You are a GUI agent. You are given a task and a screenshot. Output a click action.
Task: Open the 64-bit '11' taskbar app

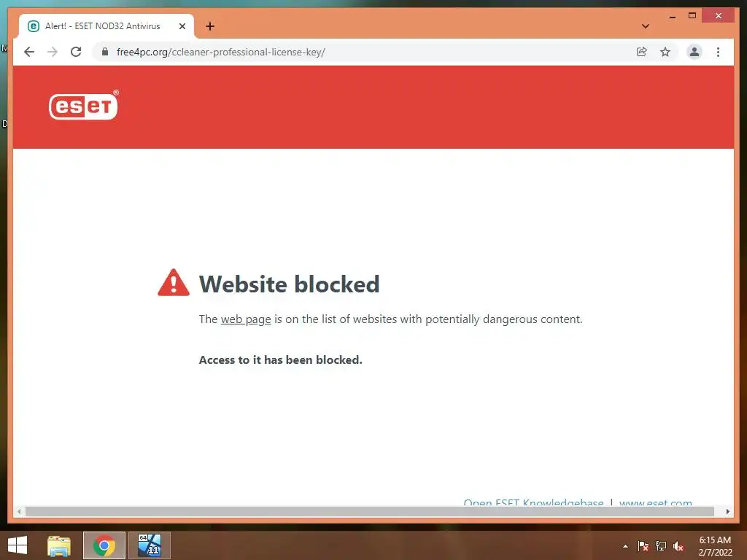point(150,545)
